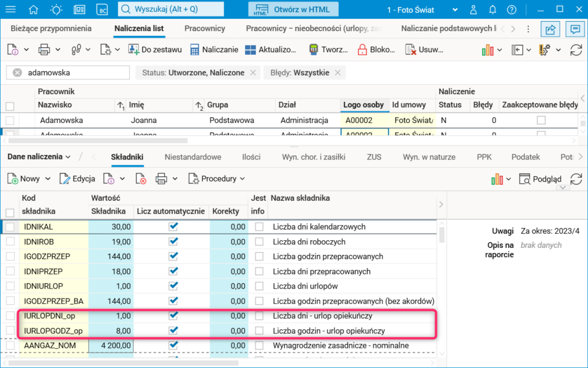Open the Nowy dropdown arrow
Image resolution: width=588 pixels, height=368 pixels.
pyautogui.click(x=48, y=178)
